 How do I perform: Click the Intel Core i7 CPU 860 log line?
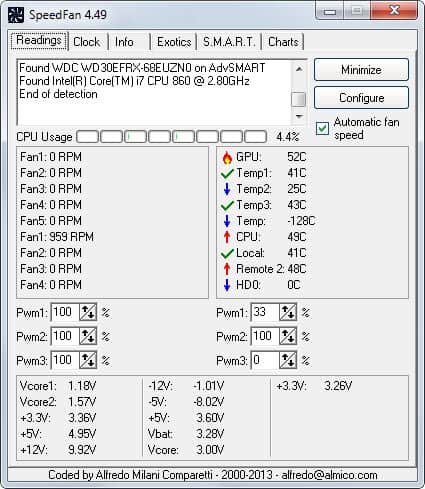click(x=134, y=81)
